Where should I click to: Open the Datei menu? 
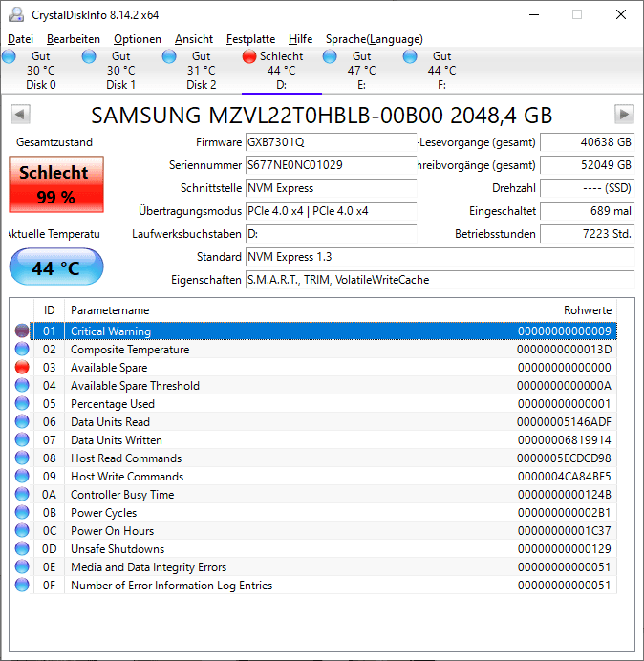(x=20, y=39)
